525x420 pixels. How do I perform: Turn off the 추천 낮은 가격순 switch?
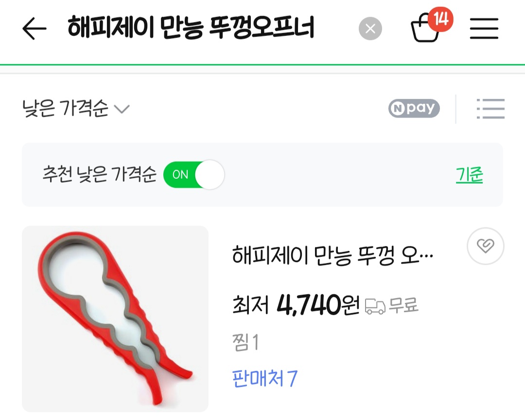pos(193,174)
